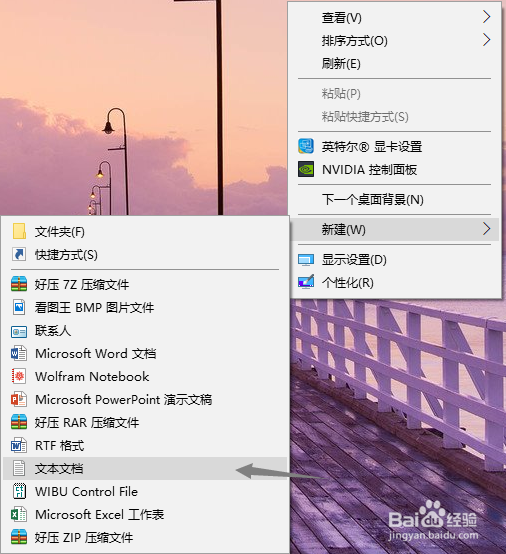Screen dimensions: 506x554
Task: Click the Intel graphics icon beside 英特尔® 显卡设置
Action: click(306, 146)
